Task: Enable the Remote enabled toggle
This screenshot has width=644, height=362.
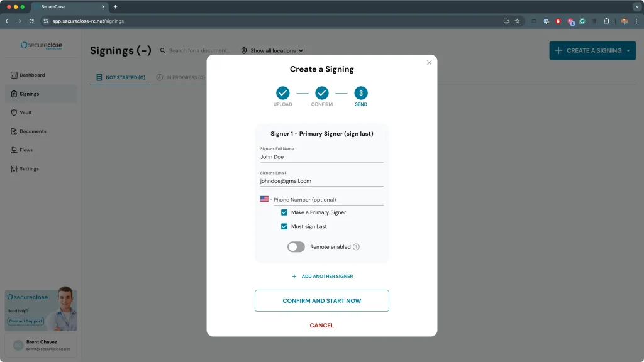Action: [296, 247]
